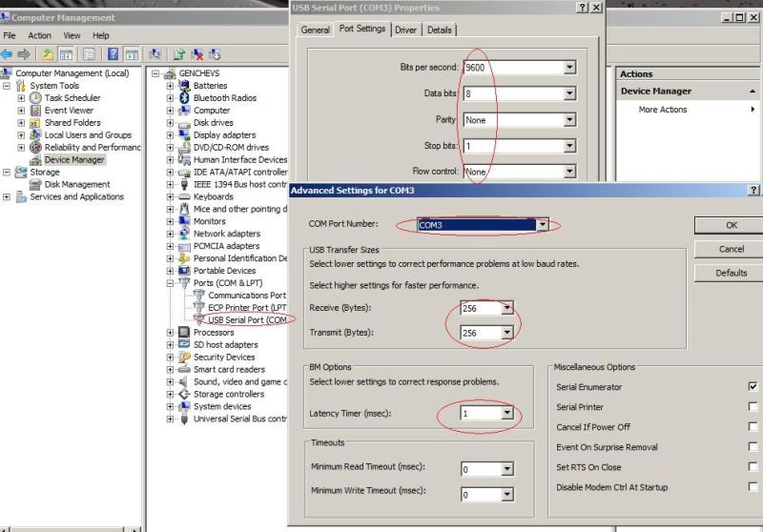Expand the Processors tree node
Image resolution: width=763 pixels, height=532 pixels.
pos(171,333)
